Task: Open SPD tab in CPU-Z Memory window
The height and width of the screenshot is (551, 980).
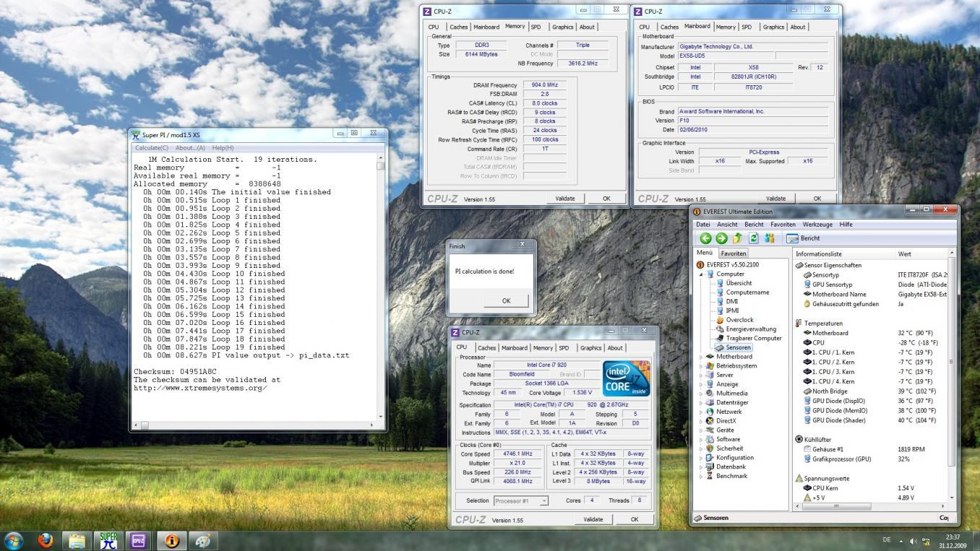Action: 536,27
